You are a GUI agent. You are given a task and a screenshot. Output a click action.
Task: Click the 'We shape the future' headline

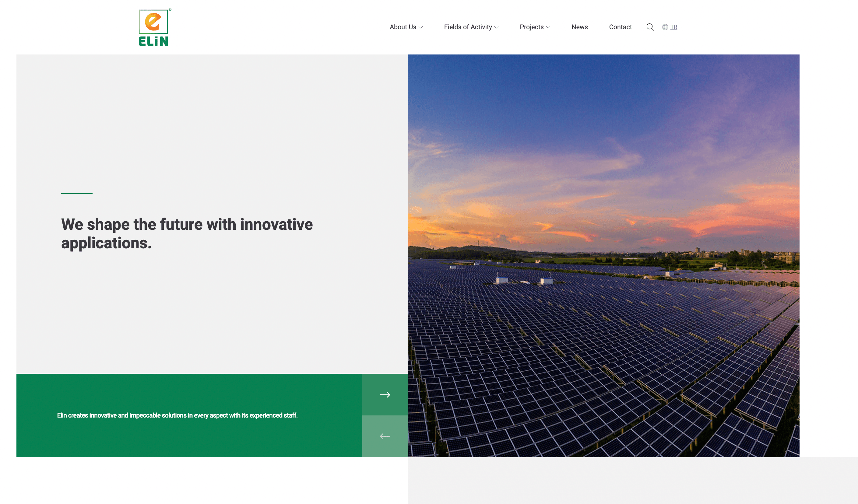[x=187, y=233]
